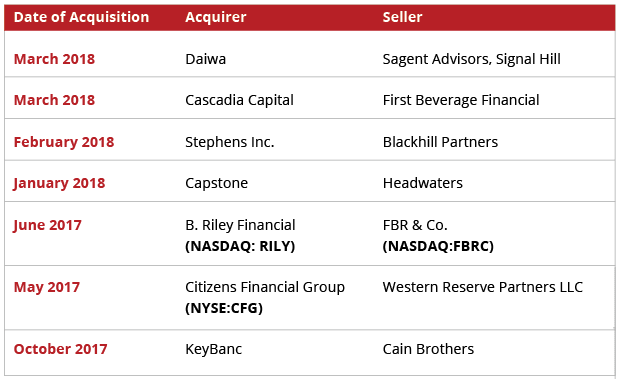This screenshot has width=619, height=379.
Task: Click the Date of Acquisition column header
Action: click(x=81, y=17)
